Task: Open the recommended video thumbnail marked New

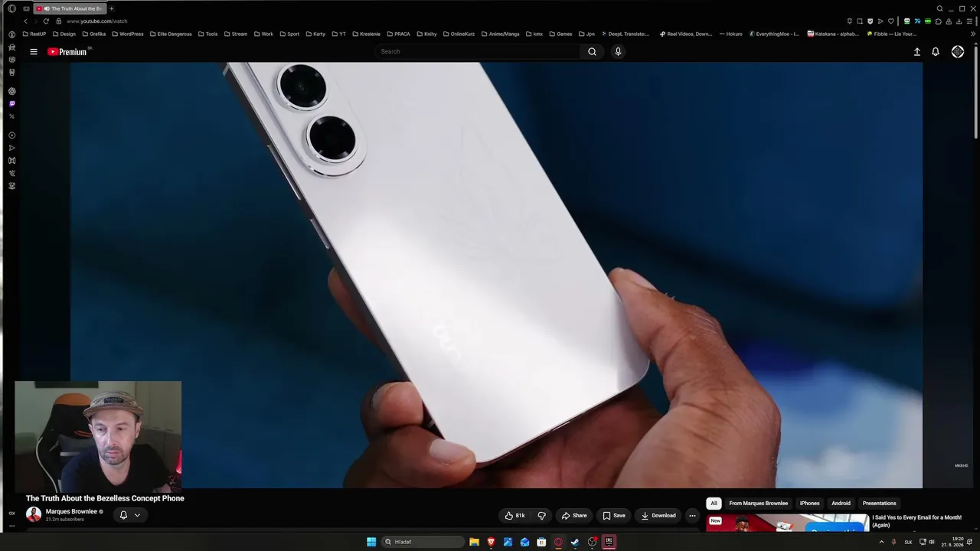Action: 788,523
